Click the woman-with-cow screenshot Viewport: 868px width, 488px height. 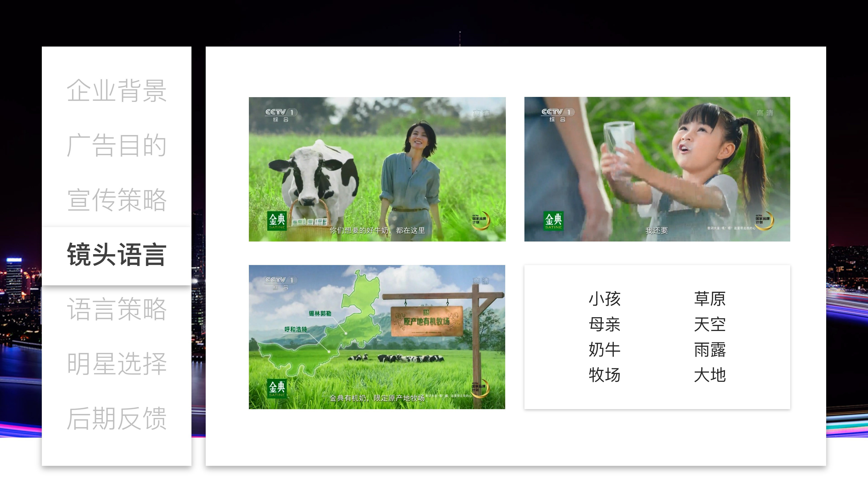[x=377, y=169]
